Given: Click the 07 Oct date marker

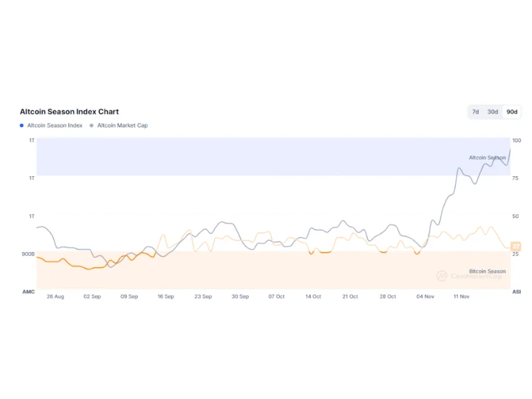Looking at the screenshot, I should [x=276, y=297].
